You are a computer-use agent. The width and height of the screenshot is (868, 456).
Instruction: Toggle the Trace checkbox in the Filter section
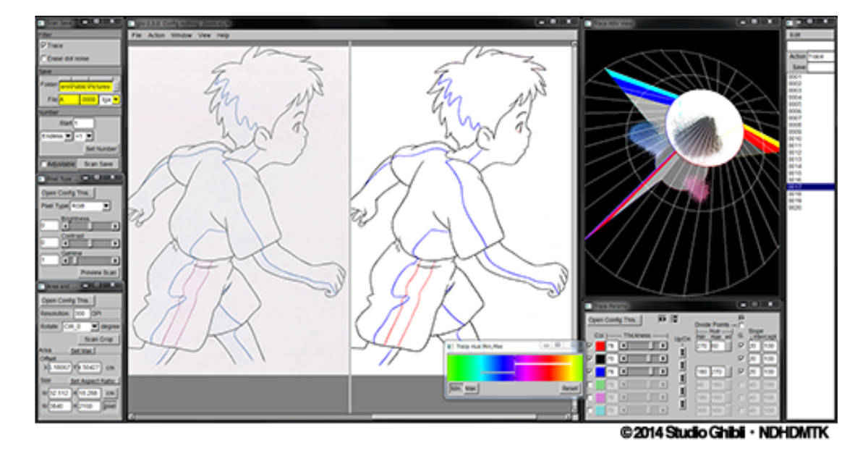(43, 46)
